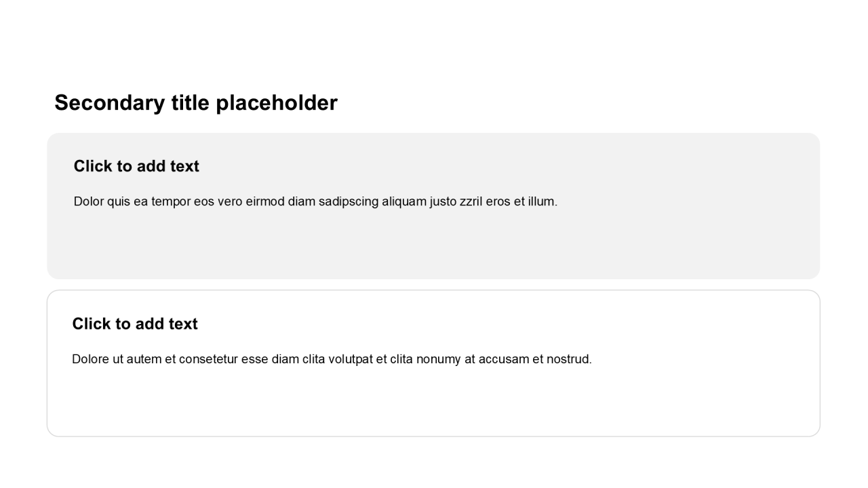This screenshot has width=868, height=488.
Task: Click the paragraph starting "Dolor quis ea tempor"
Action: tap(315, 201)
